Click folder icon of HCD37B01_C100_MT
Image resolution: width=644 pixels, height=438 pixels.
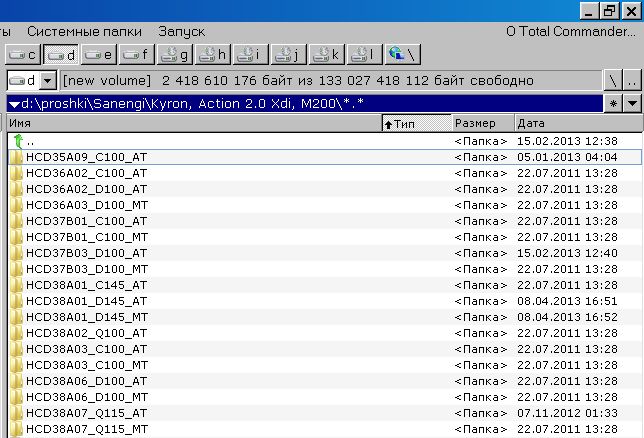pyautogui.click(x=16, y=237)
